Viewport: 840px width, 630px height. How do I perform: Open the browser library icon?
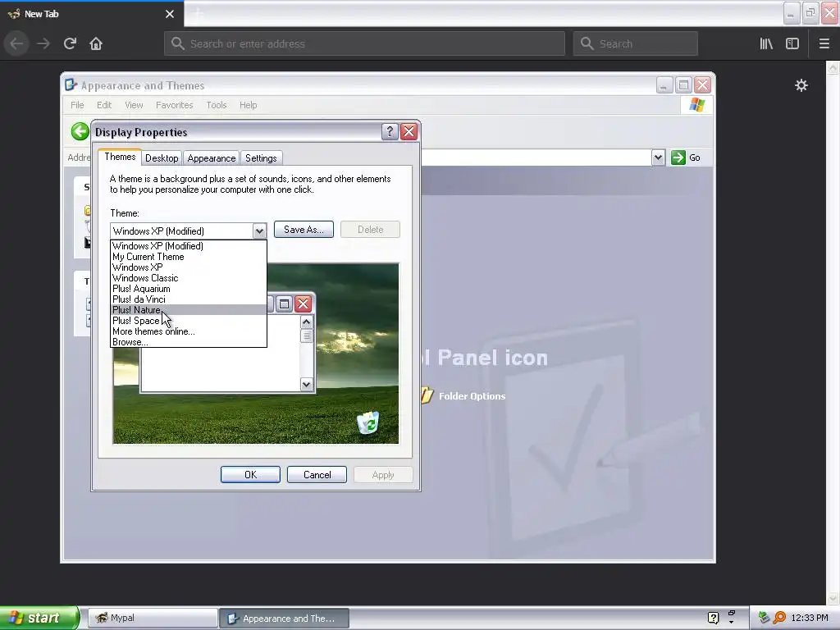[766, 43]
